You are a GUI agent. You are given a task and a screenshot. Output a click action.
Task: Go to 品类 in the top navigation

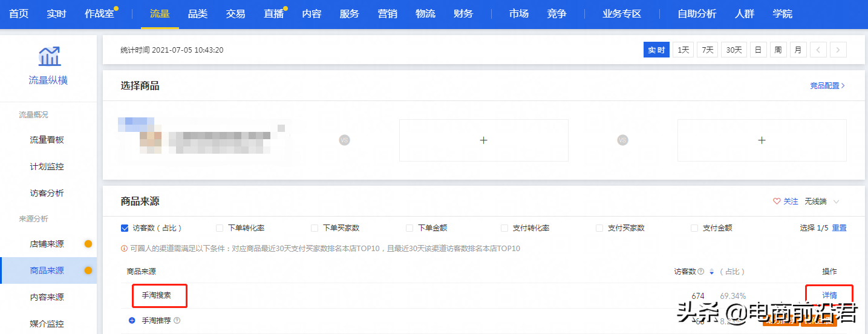(x=198, y=14)
